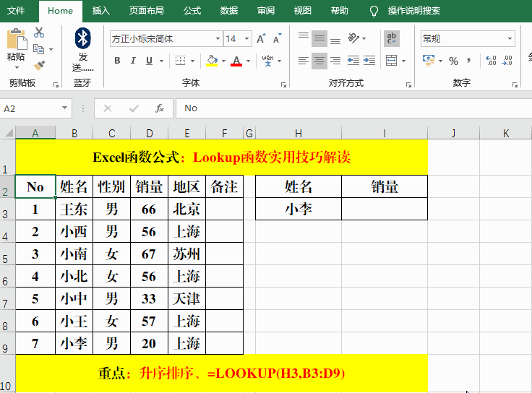Click the insert function fx icon
Screen dimensions: 532x393
tap(160, 108)
